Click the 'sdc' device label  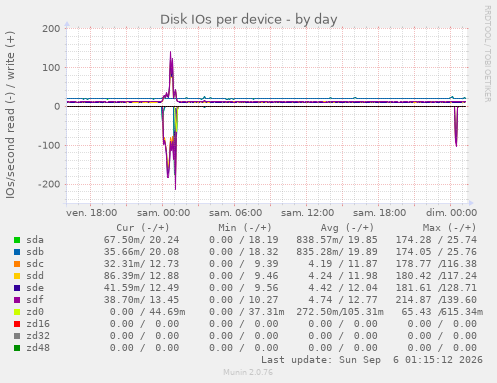point(35,264)
